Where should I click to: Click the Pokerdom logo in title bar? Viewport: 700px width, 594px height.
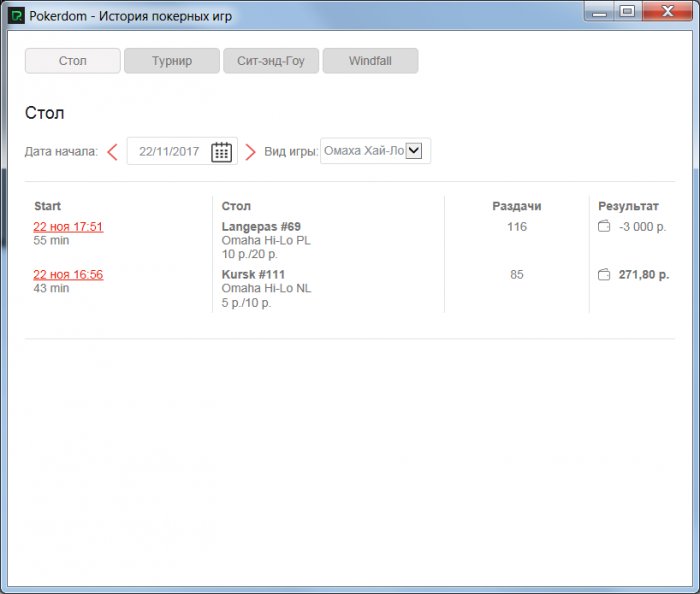click(17, 16)
